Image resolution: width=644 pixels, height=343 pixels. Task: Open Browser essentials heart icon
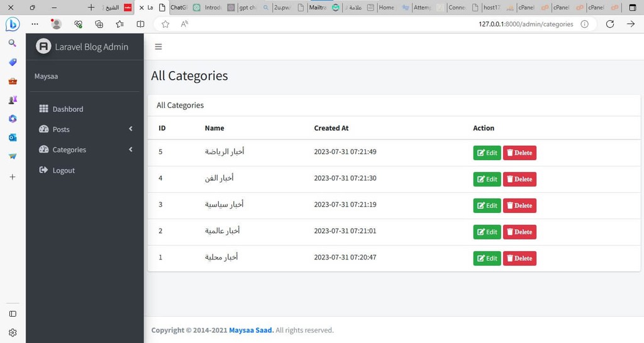pyautogui.click(x=78, y=24)
